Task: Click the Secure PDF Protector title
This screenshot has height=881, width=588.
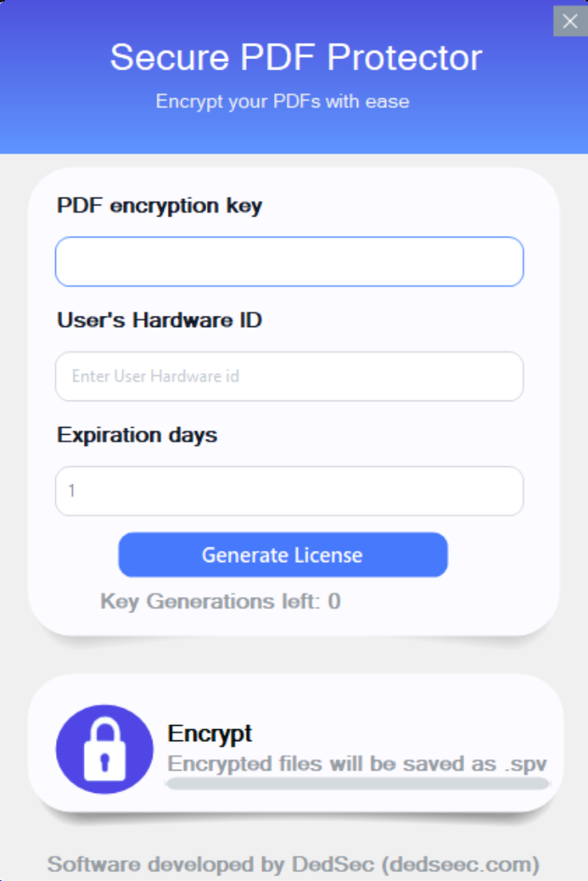Action: point(296,58)
